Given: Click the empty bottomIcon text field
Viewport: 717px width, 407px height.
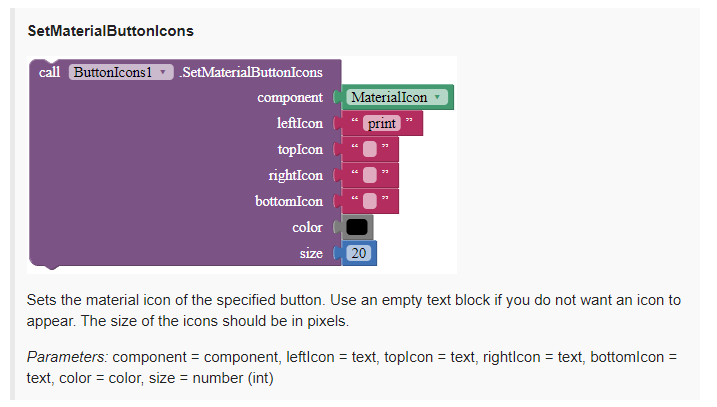Looking at the screenshot, I should click(x=370, y=202).
